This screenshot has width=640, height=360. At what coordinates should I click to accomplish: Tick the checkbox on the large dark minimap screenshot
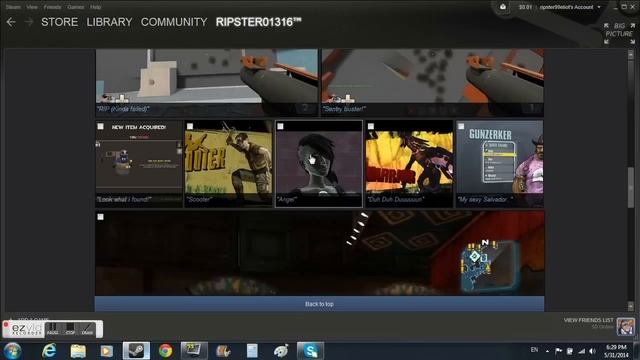click(x=100, y=217)
